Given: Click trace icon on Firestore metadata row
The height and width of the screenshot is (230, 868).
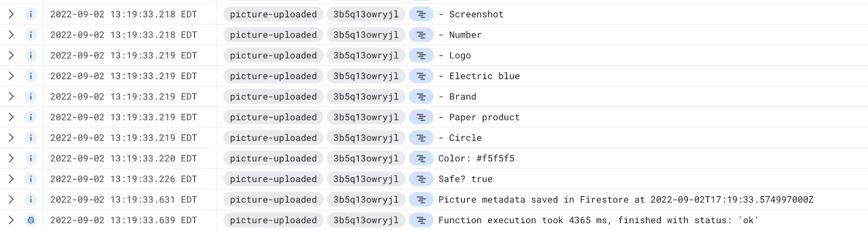Looking at the screenshot, I should (421, 200).
